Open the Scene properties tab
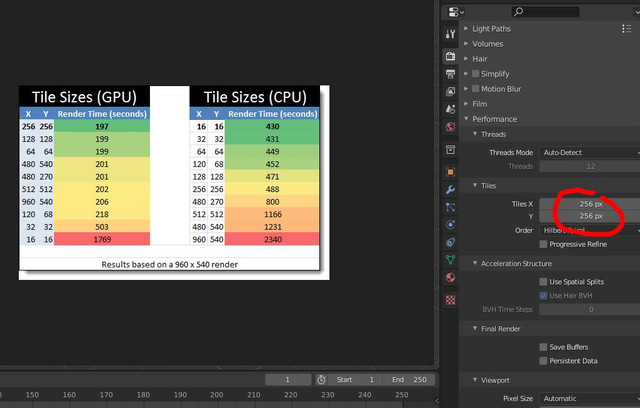 click(450, 109)
